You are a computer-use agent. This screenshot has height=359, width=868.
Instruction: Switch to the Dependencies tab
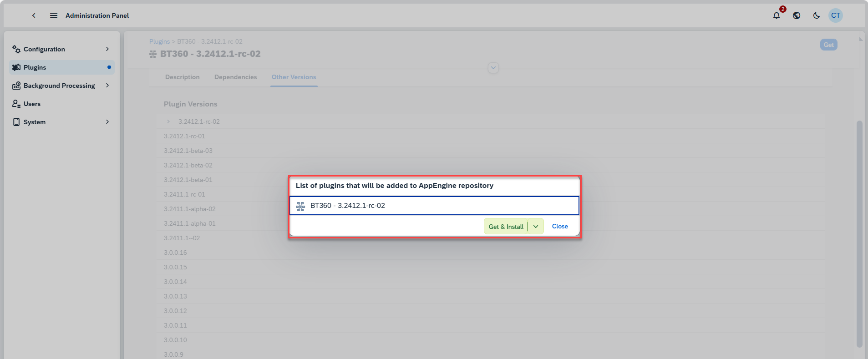[235, 77]
